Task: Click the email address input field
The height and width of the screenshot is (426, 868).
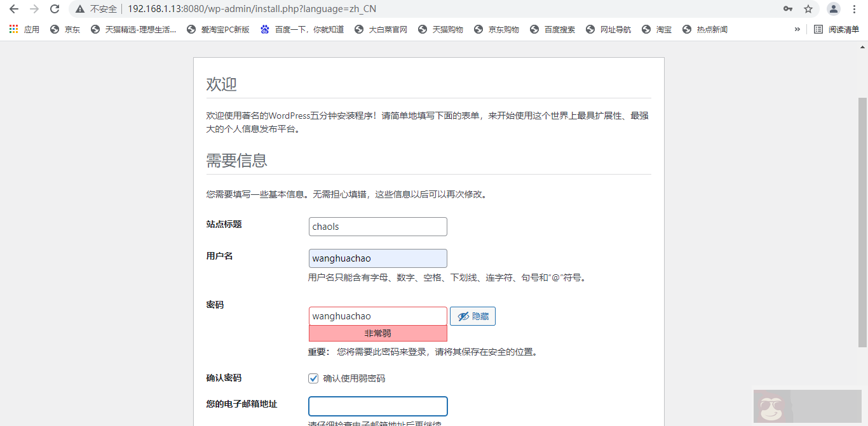Action: [x=377, y=406]
